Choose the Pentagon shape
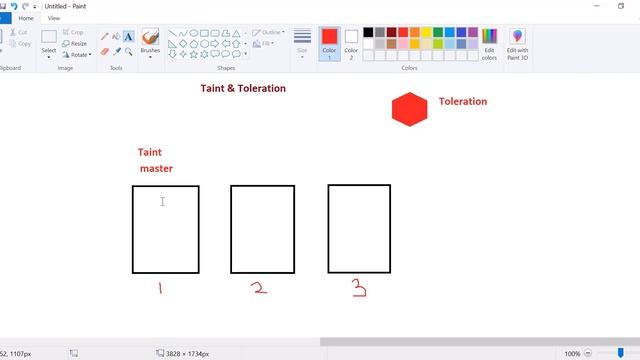The height and width of the screenshot is (360, 640). click(x=194, y=44)
